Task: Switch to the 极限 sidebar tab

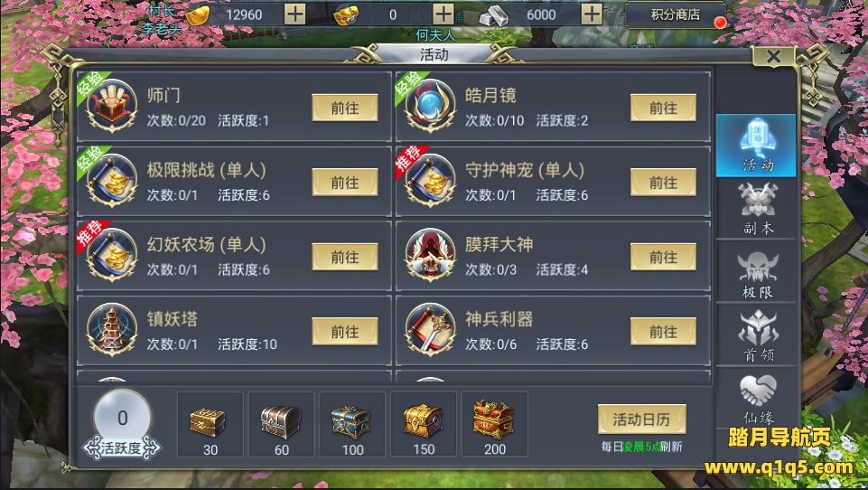Action: (x=757, y=273)
